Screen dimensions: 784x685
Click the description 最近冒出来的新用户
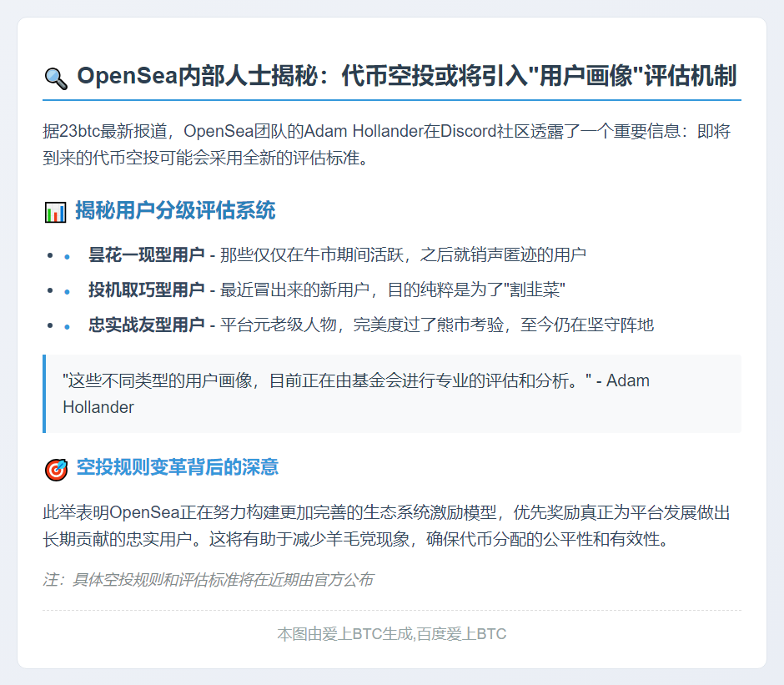tap(393, 290)
